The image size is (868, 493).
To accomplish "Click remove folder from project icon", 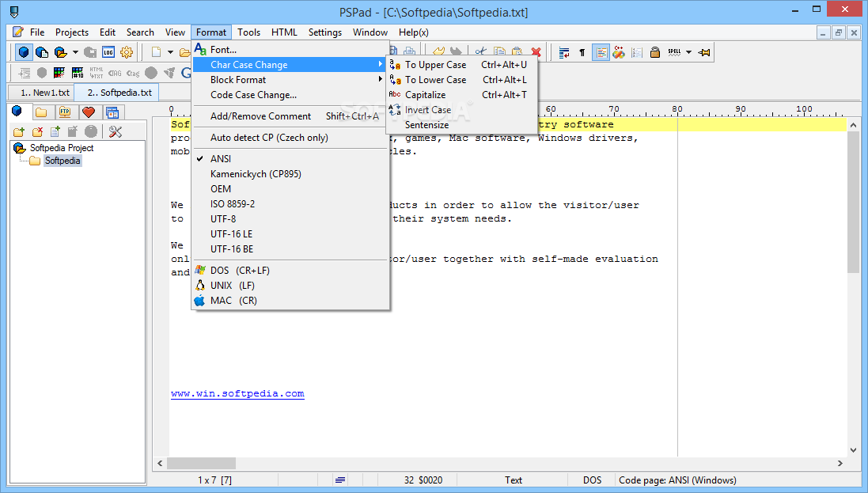I will coord(38,132).
